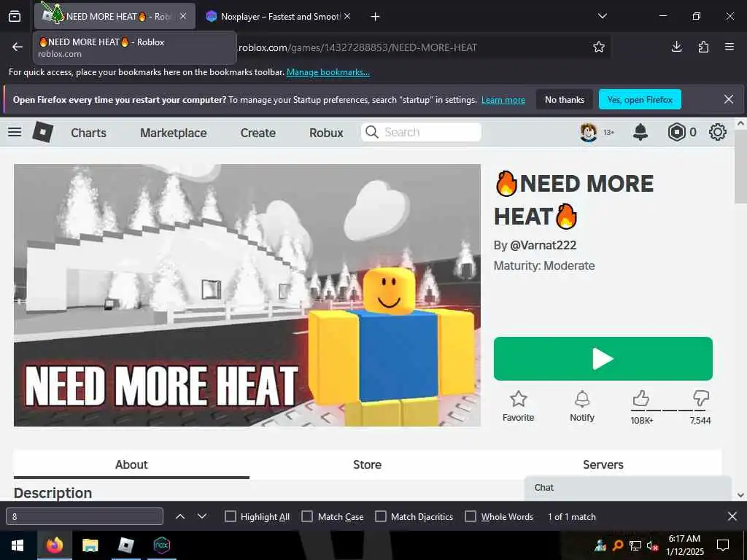Open Roblox app from taskbar
Screen dimensions: 747x560
[x=125, y=545]
